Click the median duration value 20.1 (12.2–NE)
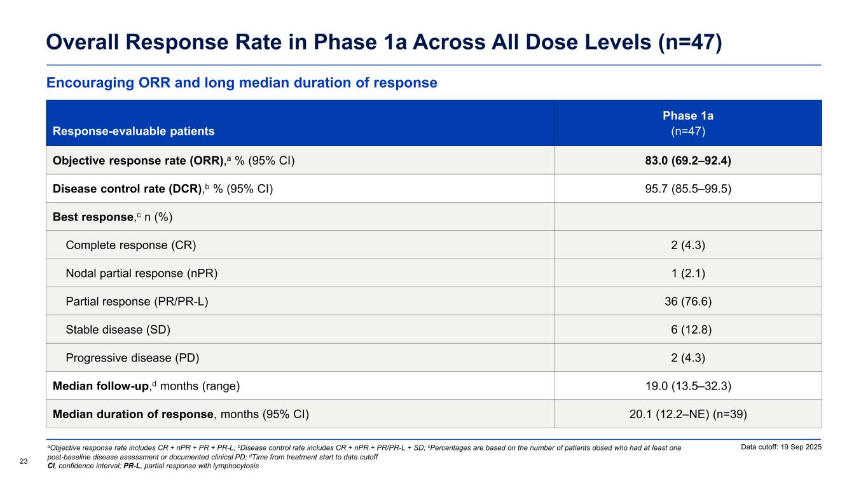 (688, 414)
